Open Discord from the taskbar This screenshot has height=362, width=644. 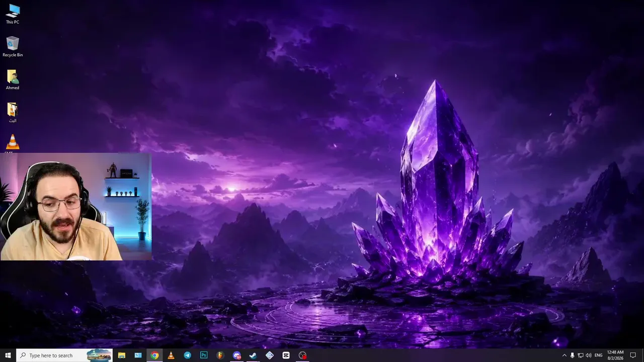[x=236, y=355]
